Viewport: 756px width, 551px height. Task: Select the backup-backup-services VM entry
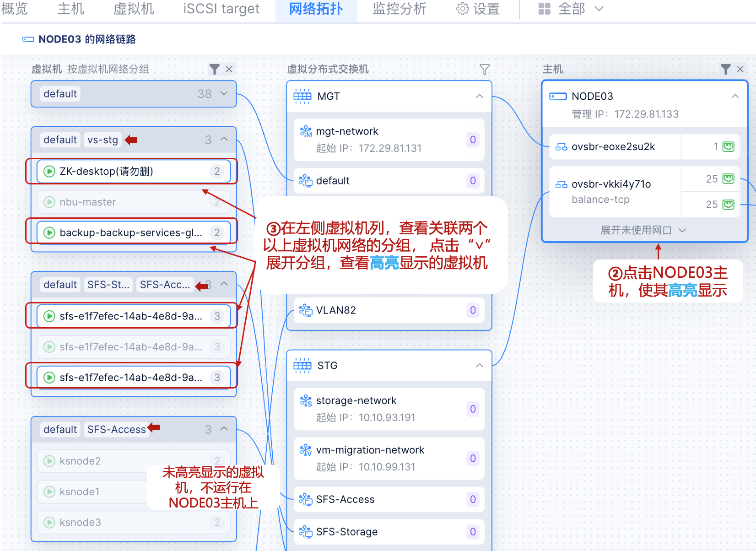pyautogui.click(x=132, y=232)
